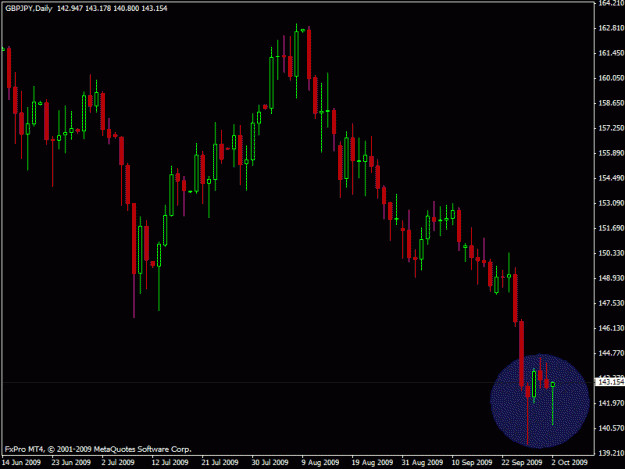Click the 140.570 price axis label
The height and width of the screenshot is (469, 625).
coord(611,428)
